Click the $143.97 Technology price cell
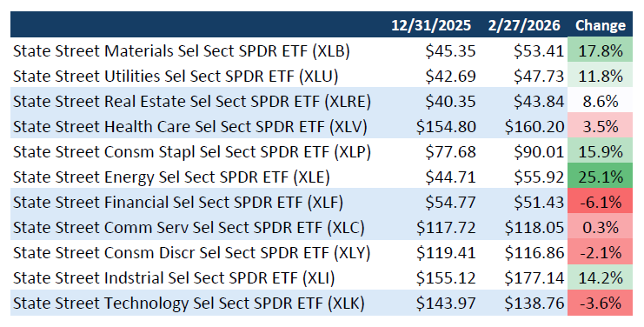The image size is (644, 327). click(446, 304)
